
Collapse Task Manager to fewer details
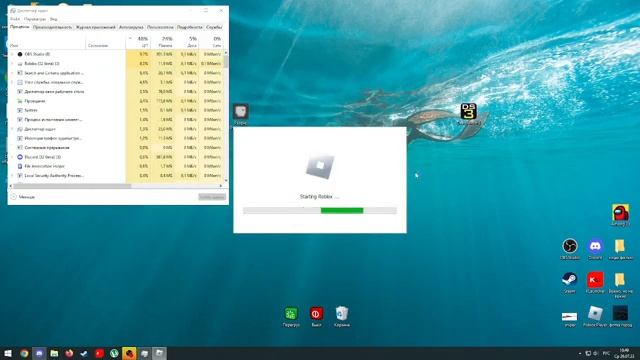tap(23, 197)
